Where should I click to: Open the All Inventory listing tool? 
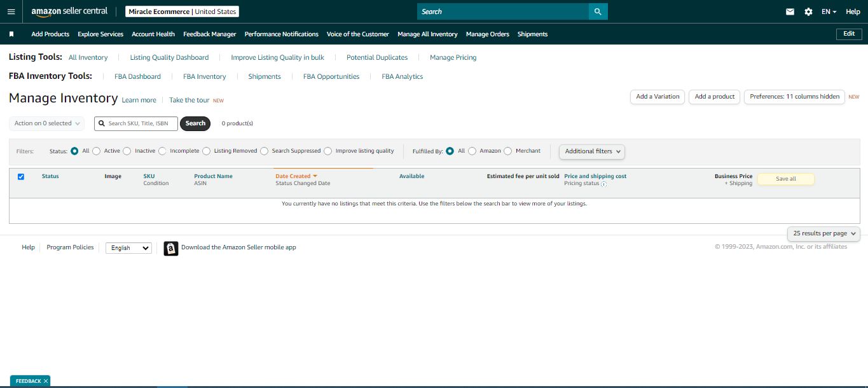[88, 57]
